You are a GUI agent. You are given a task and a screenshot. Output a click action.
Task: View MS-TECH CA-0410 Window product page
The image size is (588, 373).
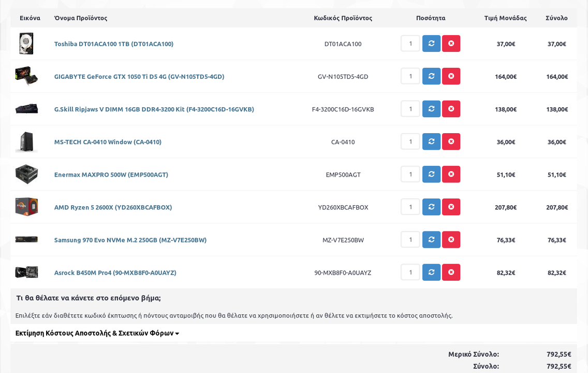[x=108, y=142]
